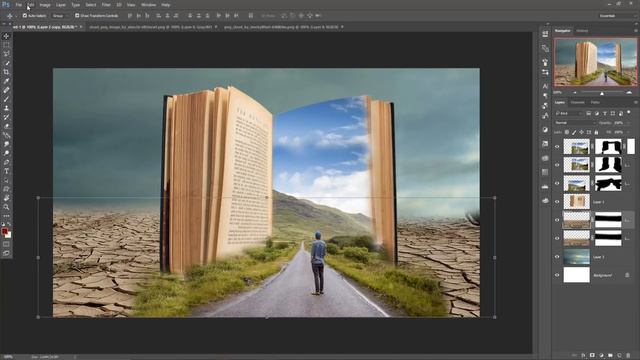Viewport: 640px width, 360px height.
Task: Open the blend mode Normal dropdown
Action: (x=575, y=122)
